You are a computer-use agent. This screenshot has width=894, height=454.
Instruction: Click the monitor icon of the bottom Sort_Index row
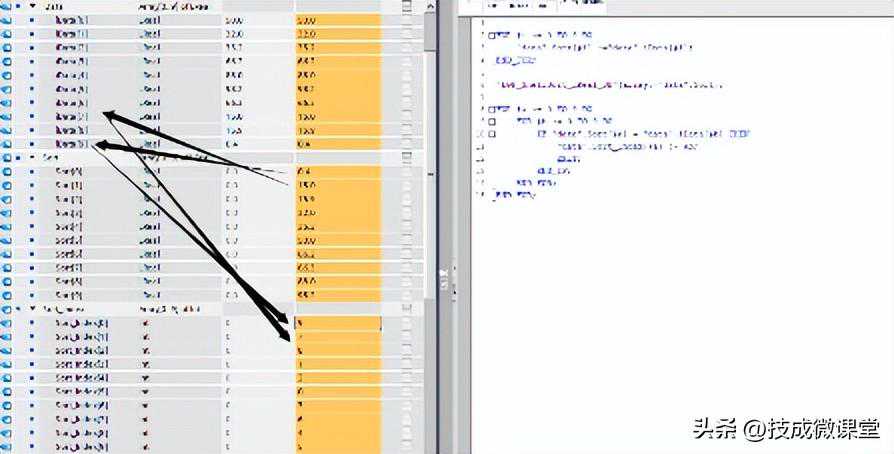pos(7,447)
